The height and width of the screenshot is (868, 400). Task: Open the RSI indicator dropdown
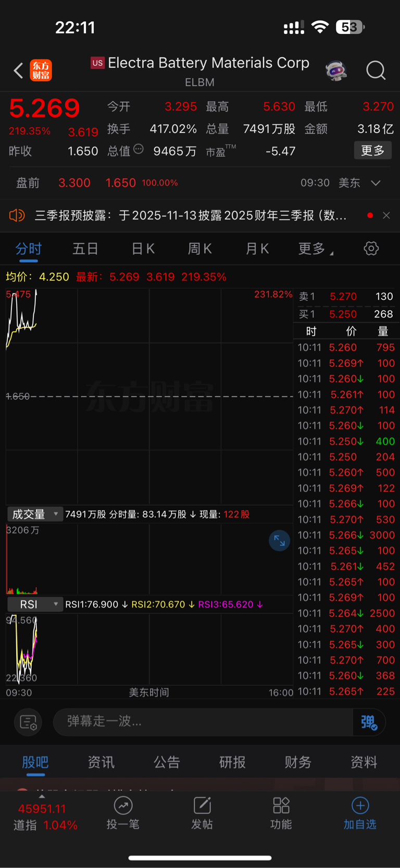point(35,604)
